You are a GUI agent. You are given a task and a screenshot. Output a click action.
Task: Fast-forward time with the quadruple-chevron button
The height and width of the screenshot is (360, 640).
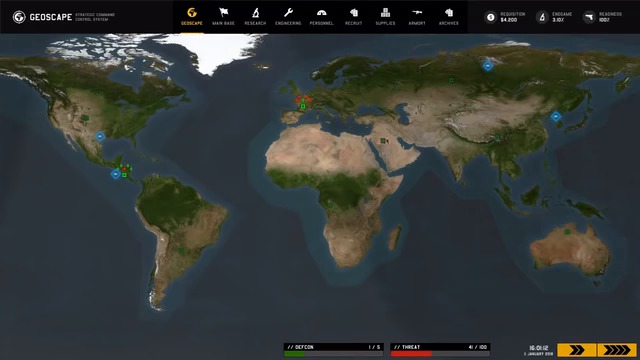coord(616,350)
